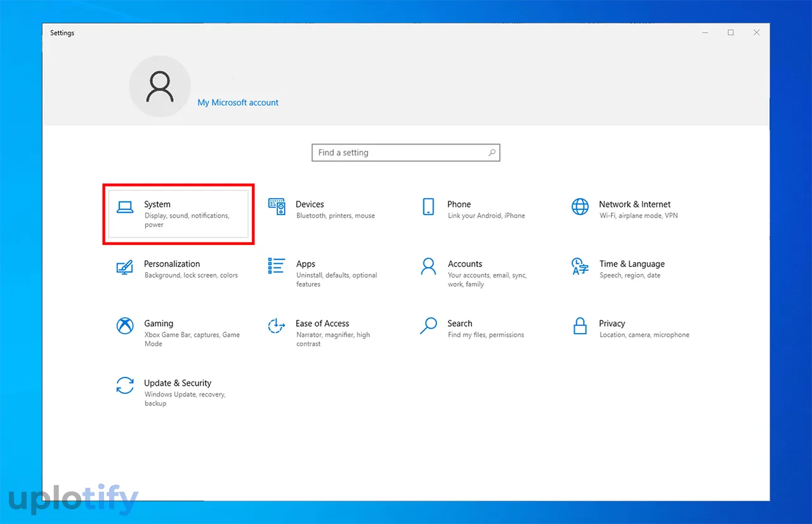The image size is (812, 524).
Task: Click 'Xbox Game Bar, captures, Game Mode' text
Action: (192, 339)
